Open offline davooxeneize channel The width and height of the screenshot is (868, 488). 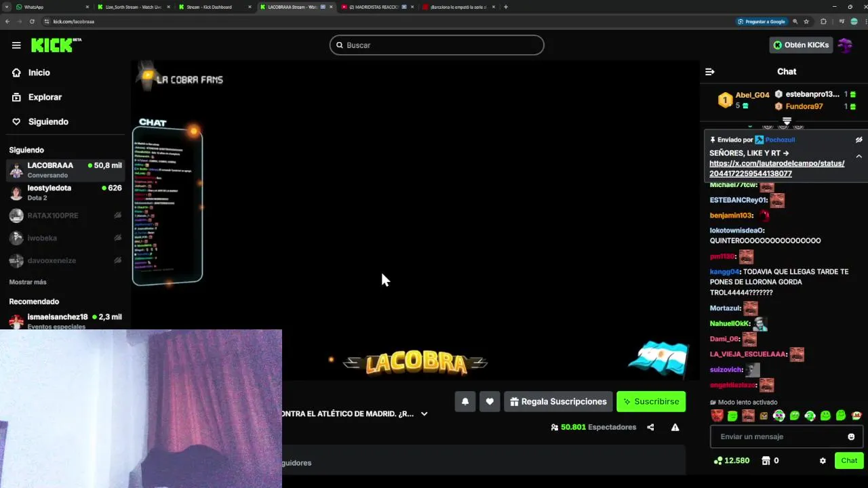coord(65,260)
